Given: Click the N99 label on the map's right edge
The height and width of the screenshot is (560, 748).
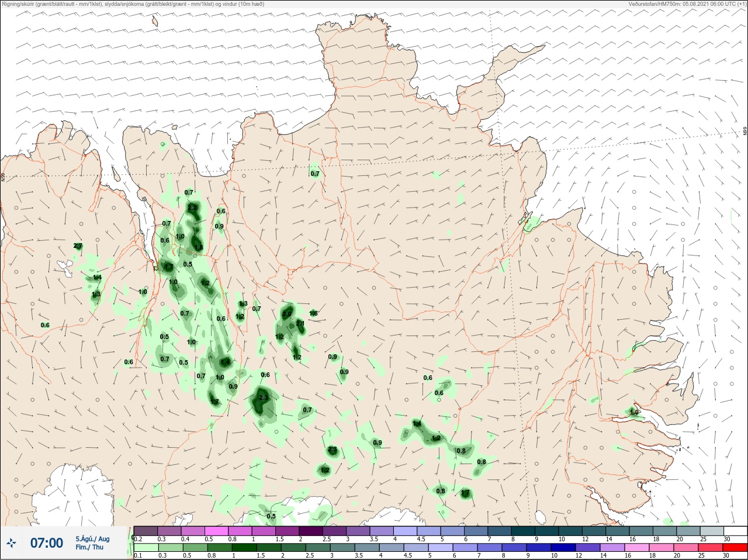Looking at the screenshot, I should click(745, 132).
